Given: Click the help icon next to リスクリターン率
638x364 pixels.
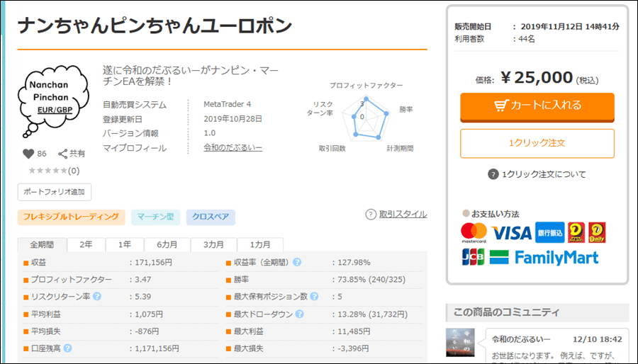Looking at the screenshot, I should tap(96, 297).
